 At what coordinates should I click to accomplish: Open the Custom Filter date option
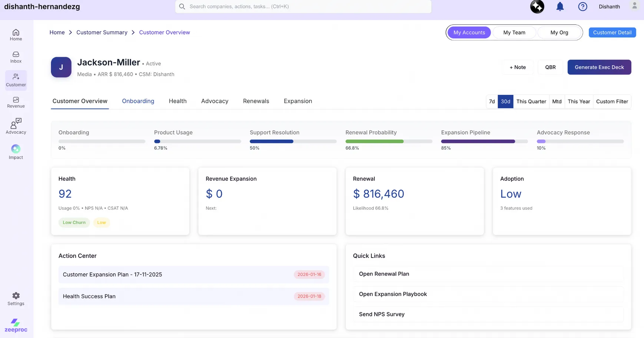(x=612, y=102)
